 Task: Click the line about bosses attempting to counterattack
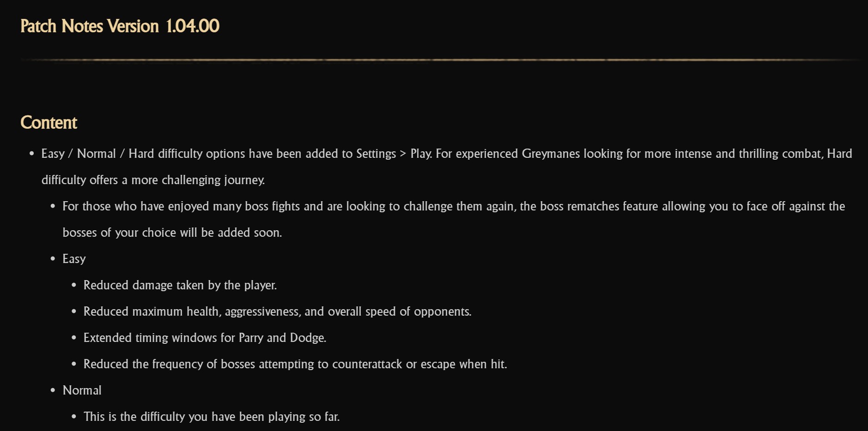point(295,364)
